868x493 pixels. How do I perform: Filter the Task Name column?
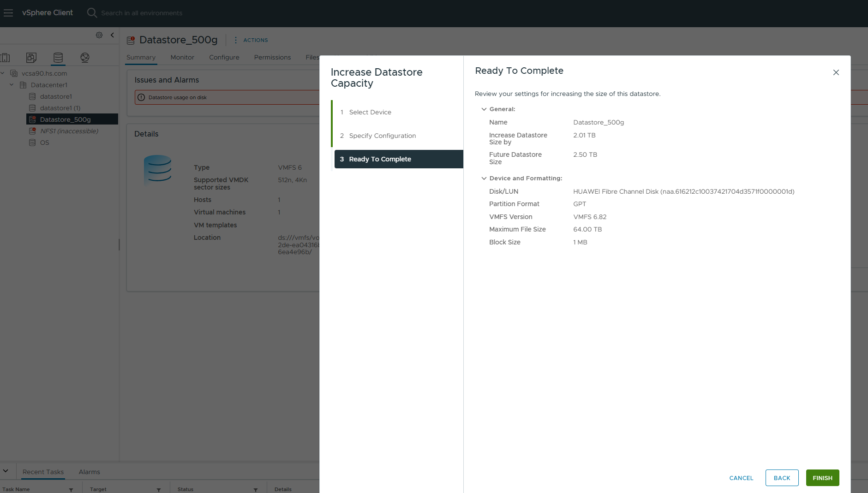click(x=71, y=490)
